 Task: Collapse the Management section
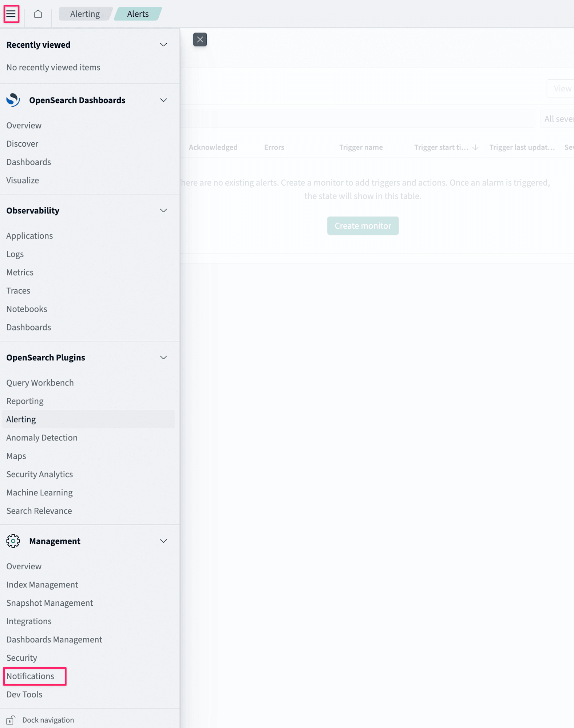(x=163, y=541)
